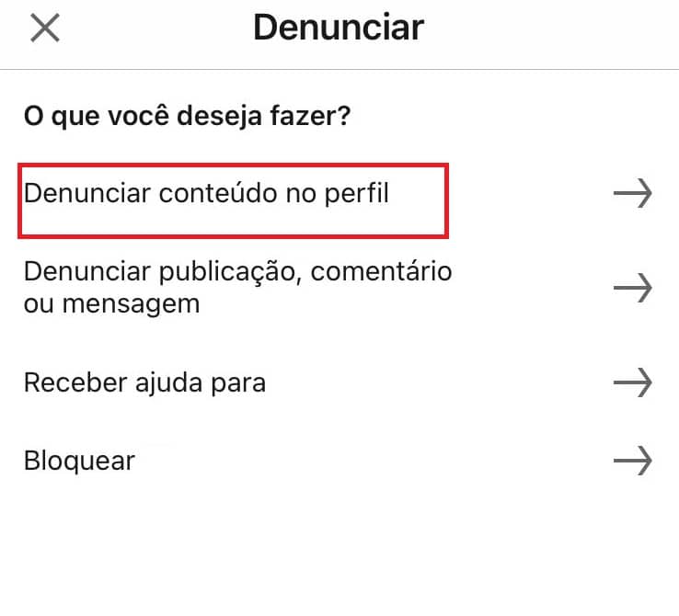Screen dimensions: 679x616
Task: Expand the help row via its right arrow
Action: point(633,382)
